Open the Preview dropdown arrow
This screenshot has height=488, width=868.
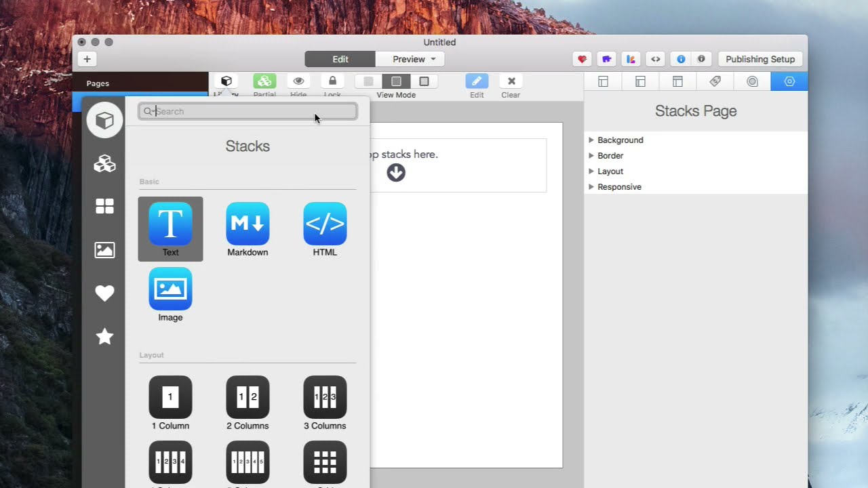click(433, 59)
